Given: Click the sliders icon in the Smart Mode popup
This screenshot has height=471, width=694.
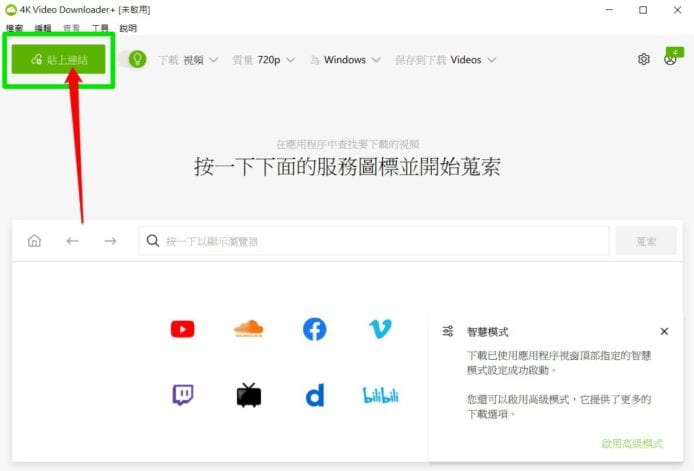Looking at the screenshot, I should tap(448, 331).
